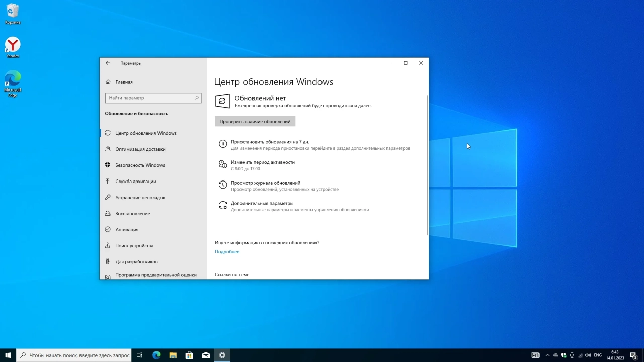The image size is (644, 362).
Task: Click the Поиск устройства person icon
Action: [x=108, y=246]
